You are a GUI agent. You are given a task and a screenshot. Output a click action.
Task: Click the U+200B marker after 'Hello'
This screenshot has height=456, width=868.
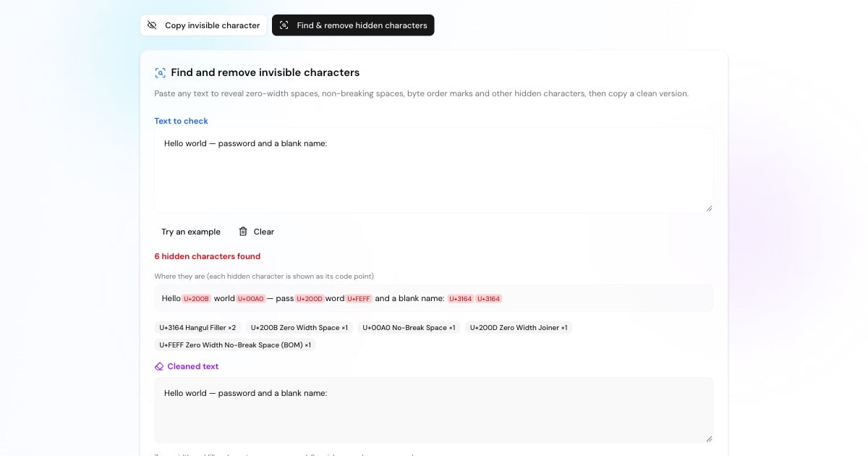pyautogui.click(x=196, y=298)
